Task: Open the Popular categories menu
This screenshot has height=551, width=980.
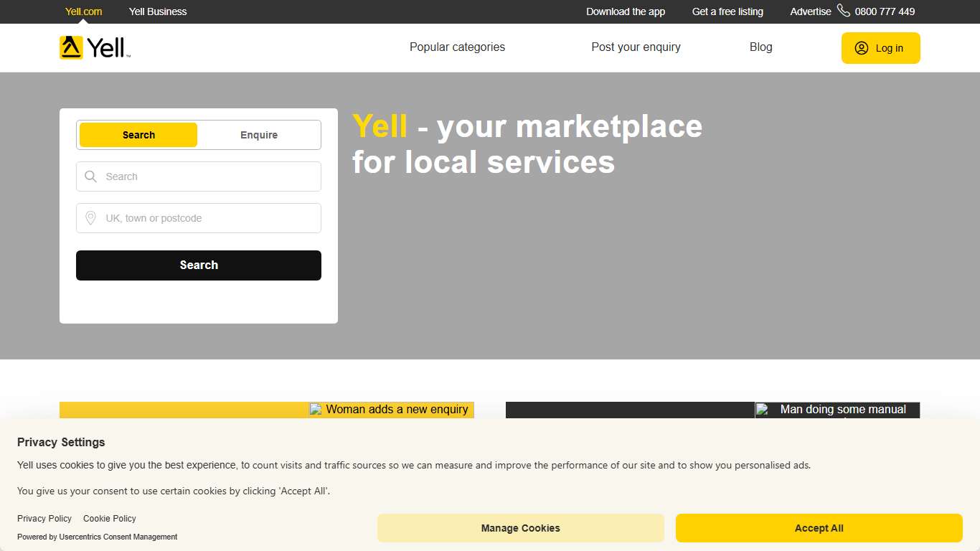Action: (457, 47)
